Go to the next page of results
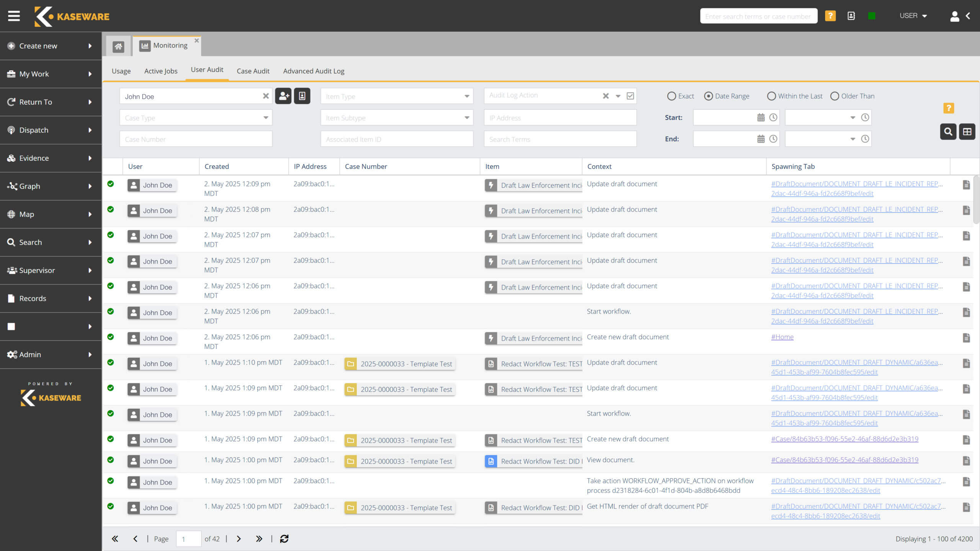Viewport: 980px width, 551px height. coord(239,539)
